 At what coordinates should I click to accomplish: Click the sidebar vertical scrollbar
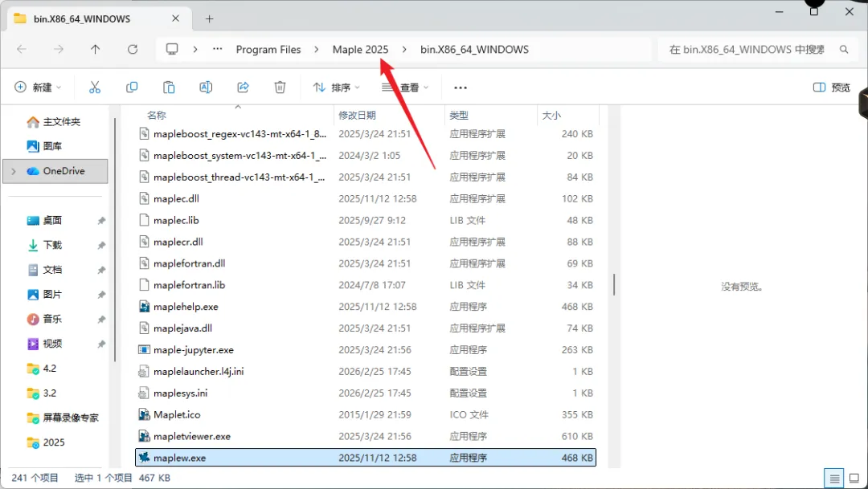point(115,239)
